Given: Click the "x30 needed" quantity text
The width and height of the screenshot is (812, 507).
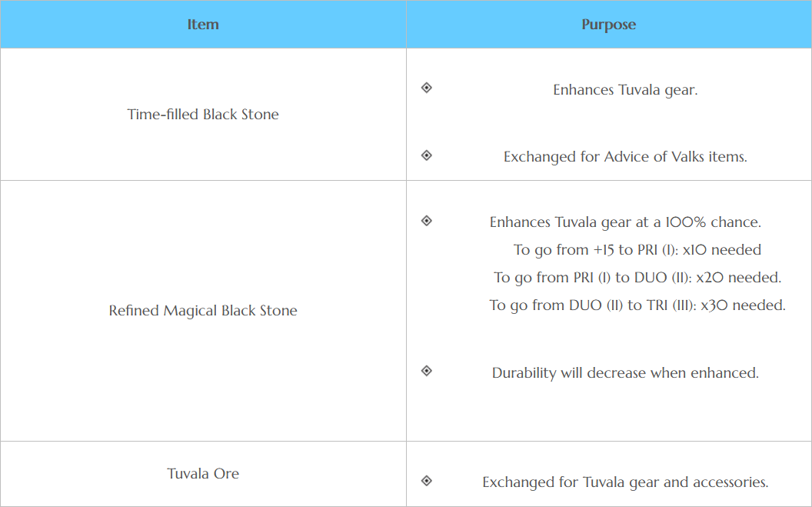Looking at the screenshot, I should [743, 305].
